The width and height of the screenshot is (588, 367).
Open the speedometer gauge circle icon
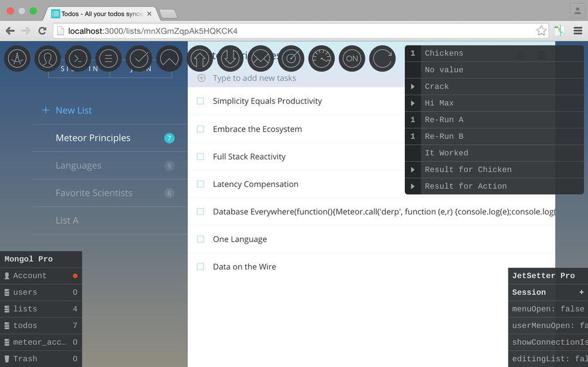point(321,58)
